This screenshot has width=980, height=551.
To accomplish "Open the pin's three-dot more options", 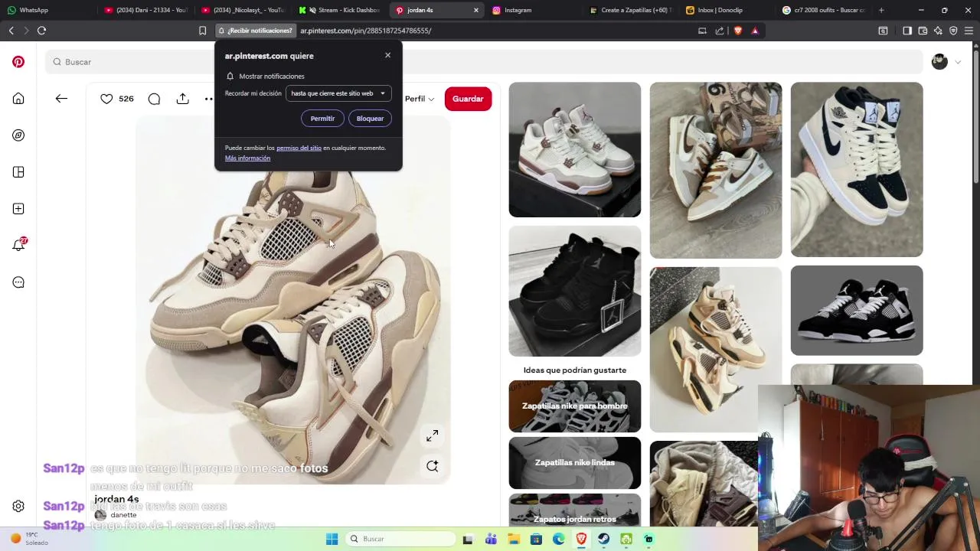I will pos(209,99).
